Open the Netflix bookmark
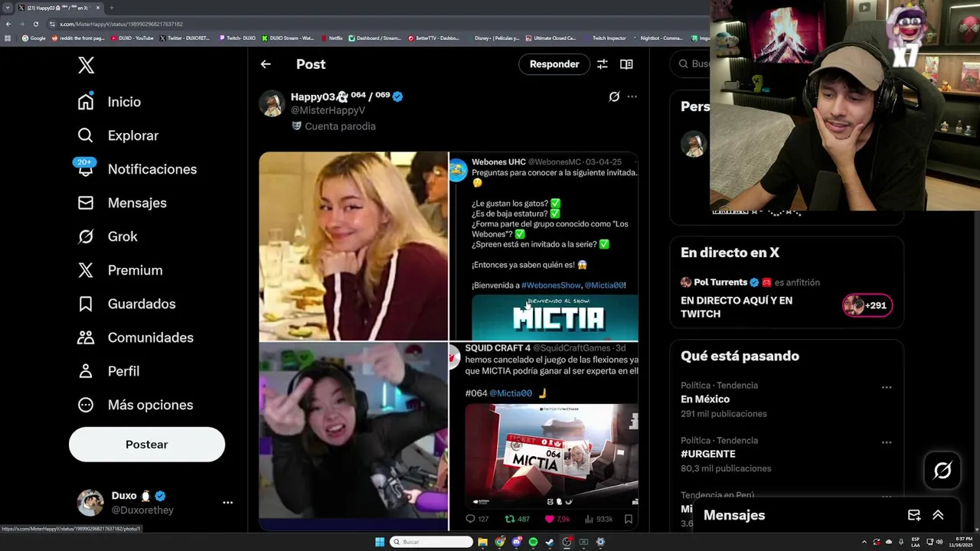 tap(332, 37)
